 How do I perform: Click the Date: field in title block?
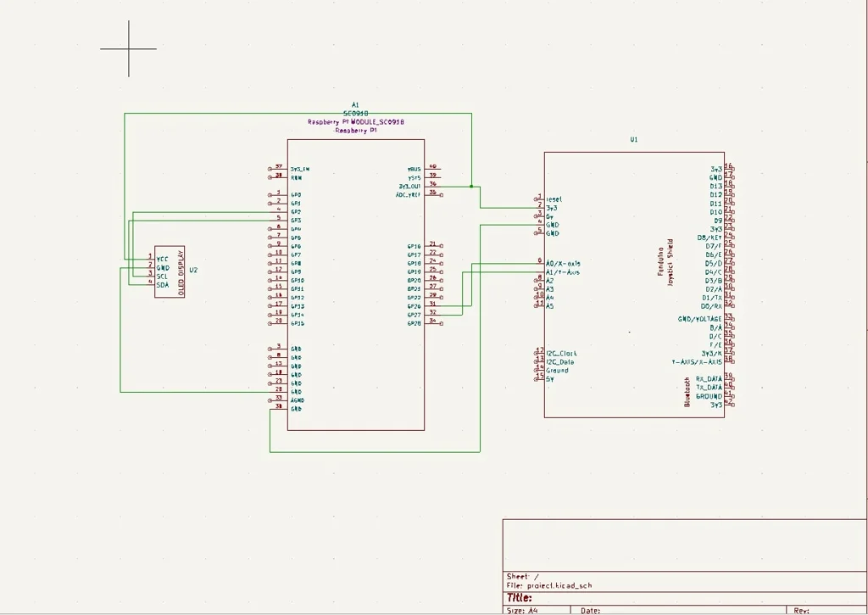tap(590, 611)
